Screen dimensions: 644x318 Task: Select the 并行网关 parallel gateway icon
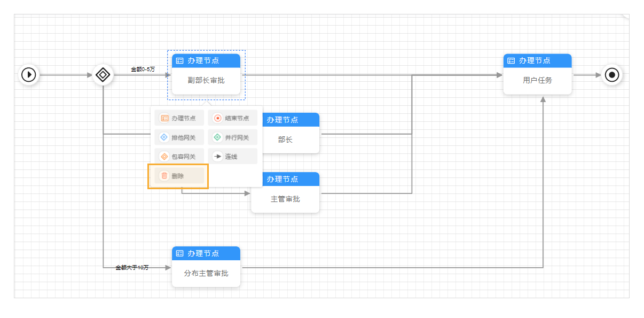(217, 137)
